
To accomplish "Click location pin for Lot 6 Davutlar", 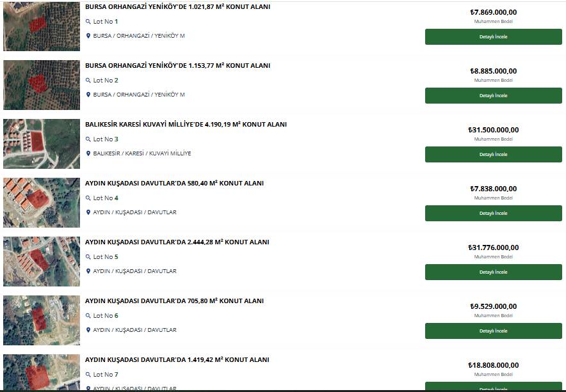I will 88,329.
